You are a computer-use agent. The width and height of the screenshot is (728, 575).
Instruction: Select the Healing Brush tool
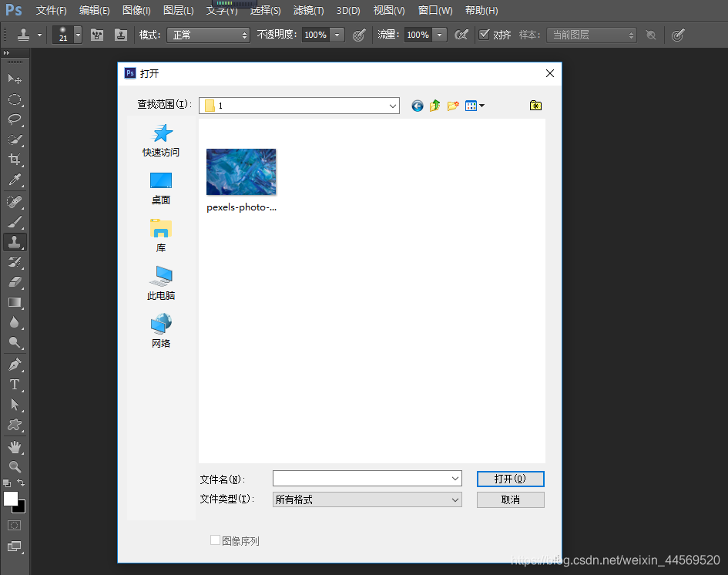pyautogui.click(x=15, y=202)
